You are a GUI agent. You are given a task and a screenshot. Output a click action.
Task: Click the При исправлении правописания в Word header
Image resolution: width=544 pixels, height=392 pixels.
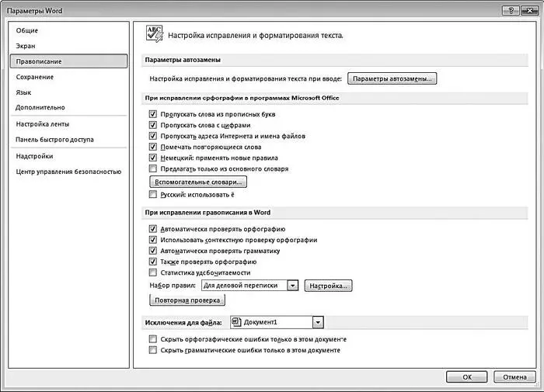pos(207,213)
